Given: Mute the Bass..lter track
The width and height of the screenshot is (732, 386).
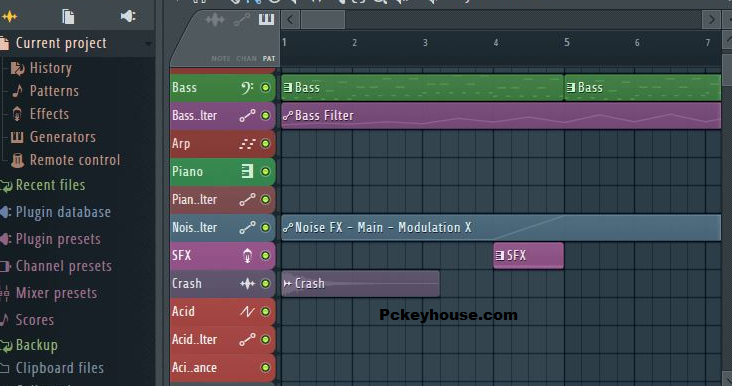Looking at the screenshot, I should coord(266,116).
